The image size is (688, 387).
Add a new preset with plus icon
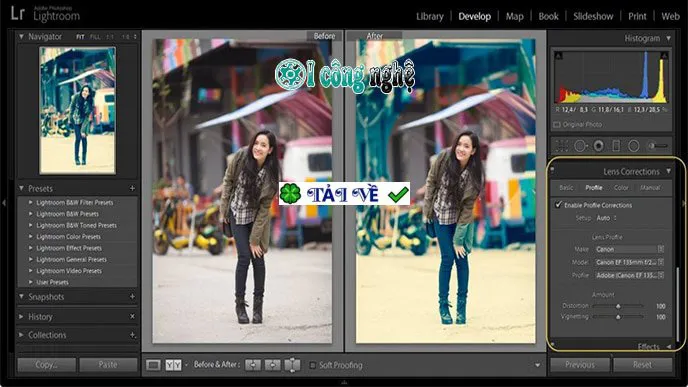pos(132,188)
